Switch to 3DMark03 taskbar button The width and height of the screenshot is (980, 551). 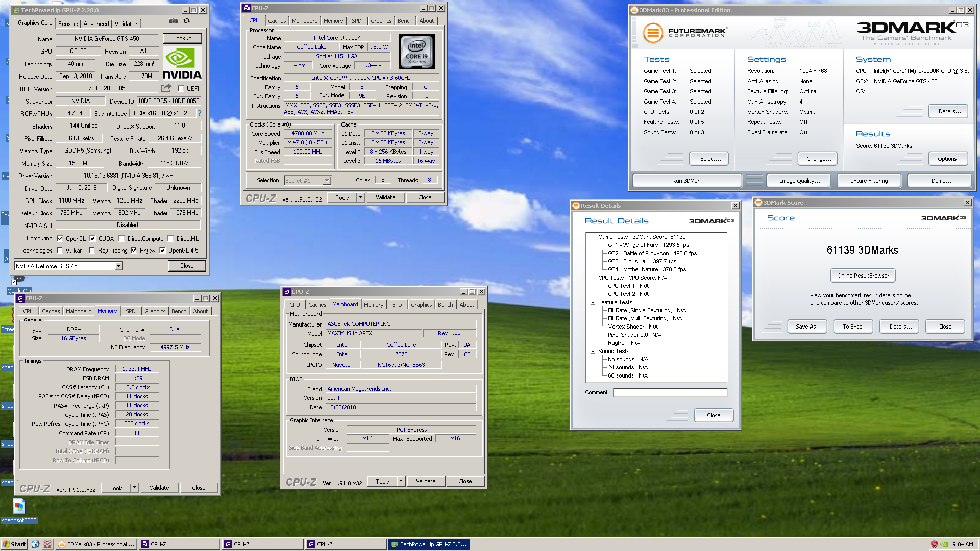[x=96, y=544]
